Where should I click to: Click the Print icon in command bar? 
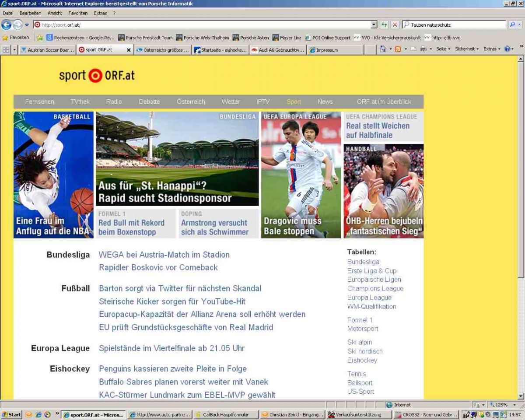[x=423, y=49]
